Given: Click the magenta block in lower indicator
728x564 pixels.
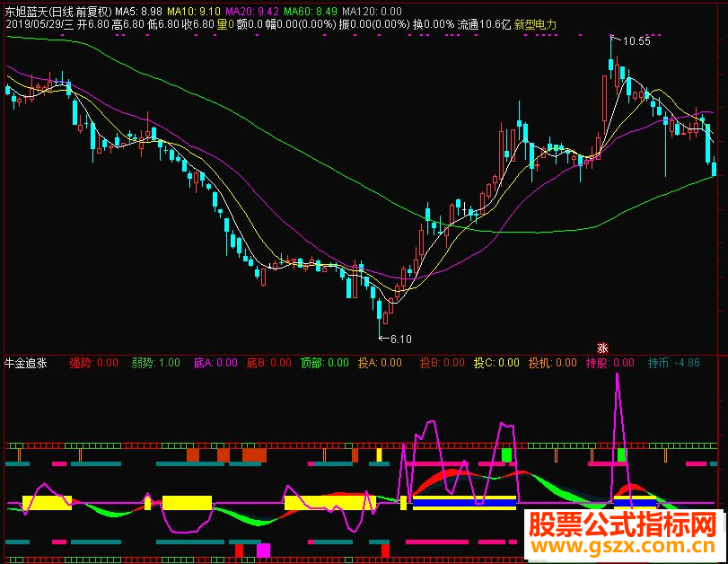Looking at the screenshot, I should 263,550.
